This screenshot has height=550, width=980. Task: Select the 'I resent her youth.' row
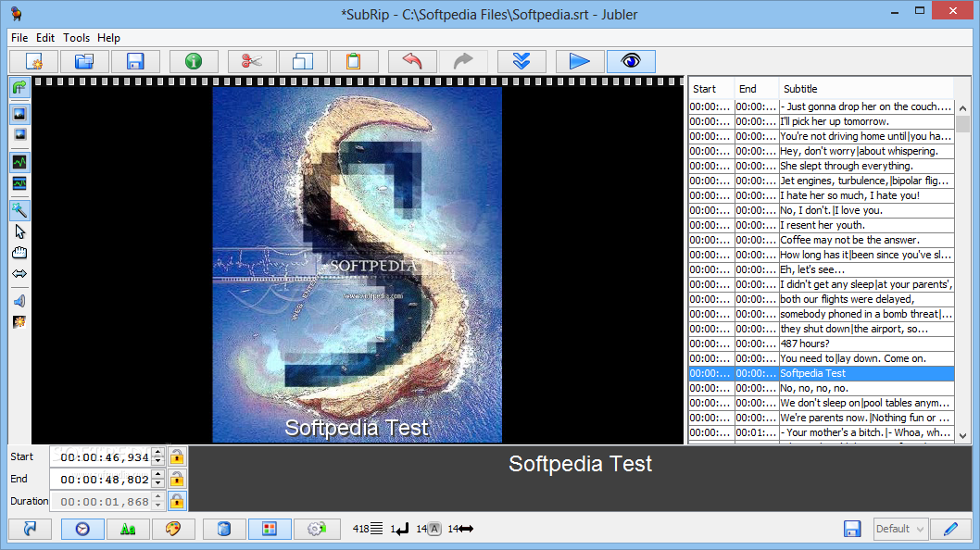822,225
